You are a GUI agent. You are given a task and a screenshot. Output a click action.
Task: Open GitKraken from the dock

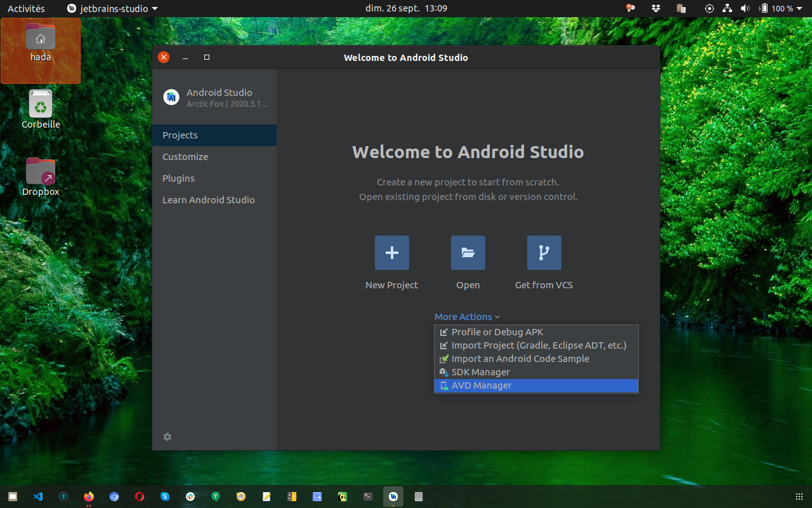63,497
